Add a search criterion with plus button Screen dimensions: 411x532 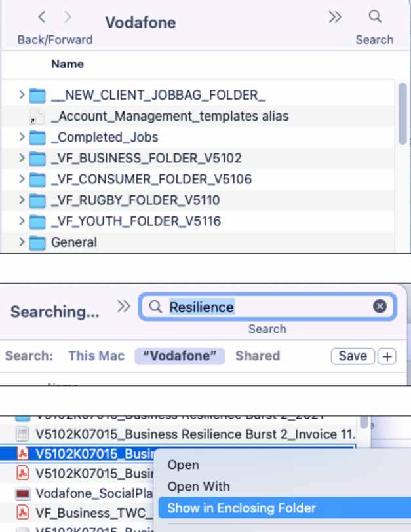pos(387,356)
